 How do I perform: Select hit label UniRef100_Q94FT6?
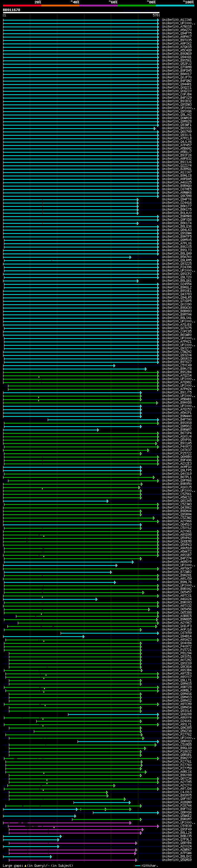click(177, 200)
